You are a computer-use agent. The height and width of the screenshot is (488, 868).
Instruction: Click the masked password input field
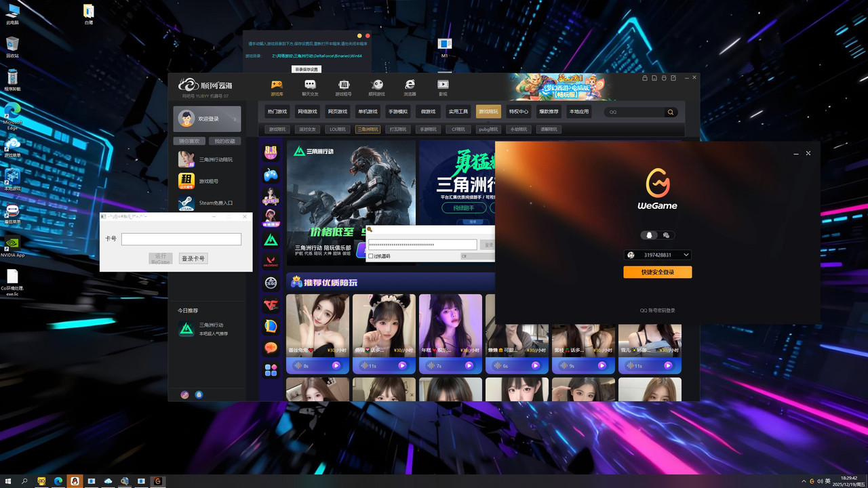(x=422, y=245)
